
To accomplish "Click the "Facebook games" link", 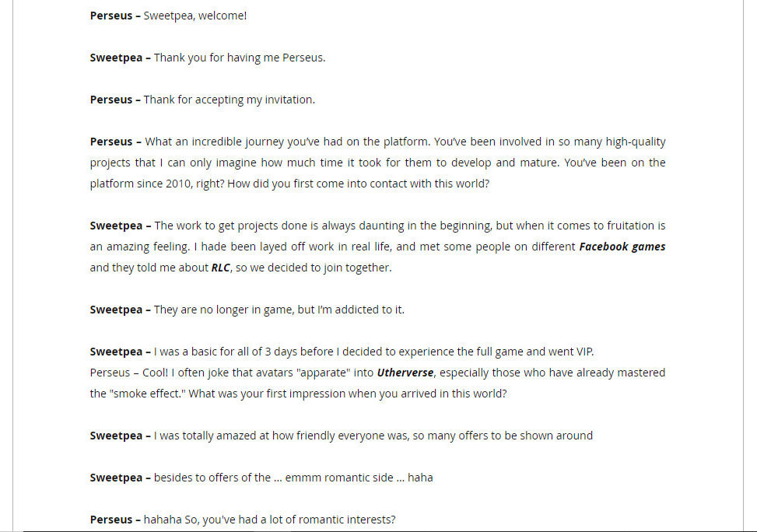I will [x=622, y=247].
